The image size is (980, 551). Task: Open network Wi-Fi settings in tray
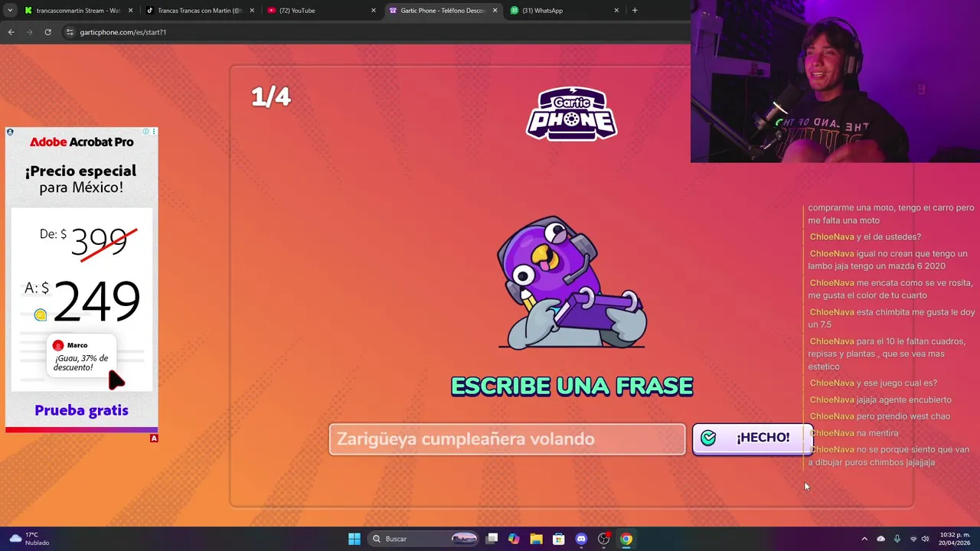pos(913,539)
